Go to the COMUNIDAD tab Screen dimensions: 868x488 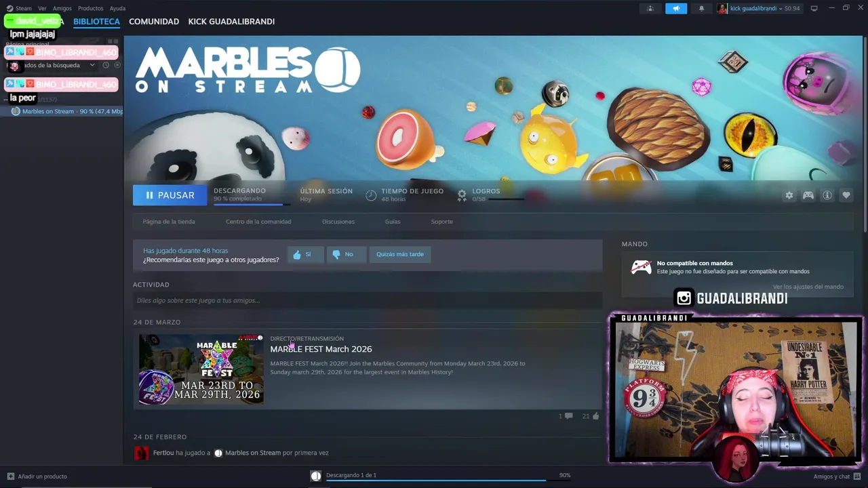(154, 22)
